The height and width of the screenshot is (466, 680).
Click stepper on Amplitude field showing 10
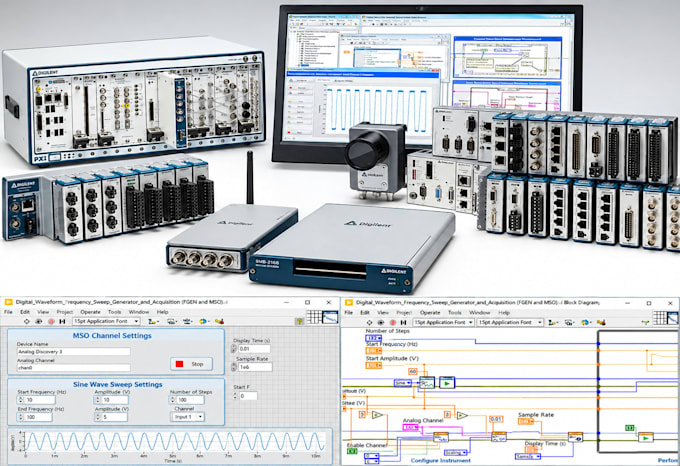point(98,400)
